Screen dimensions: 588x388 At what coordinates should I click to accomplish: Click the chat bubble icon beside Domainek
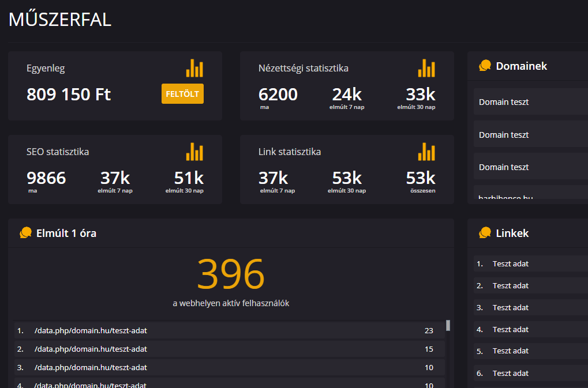click(485, 66)
